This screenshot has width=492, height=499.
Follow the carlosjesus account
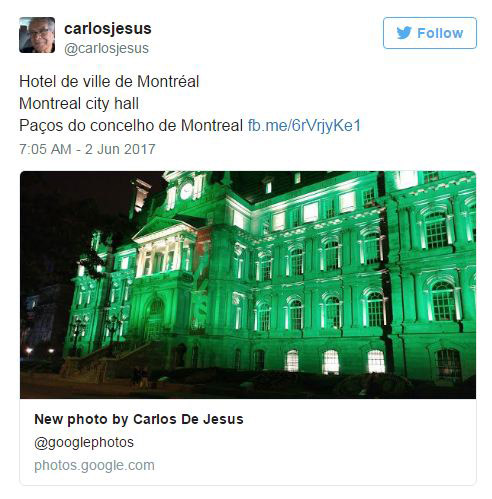(430, 33)
